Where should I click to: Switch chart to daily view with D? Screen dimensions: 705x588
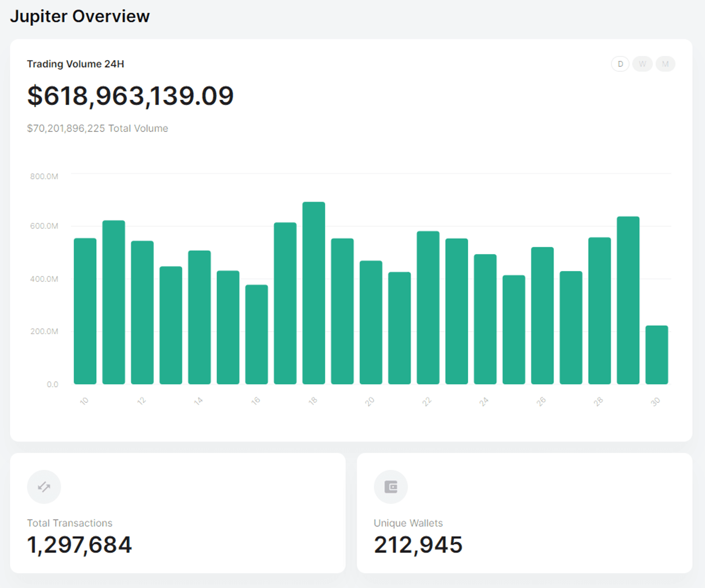(x=620, y=64)
